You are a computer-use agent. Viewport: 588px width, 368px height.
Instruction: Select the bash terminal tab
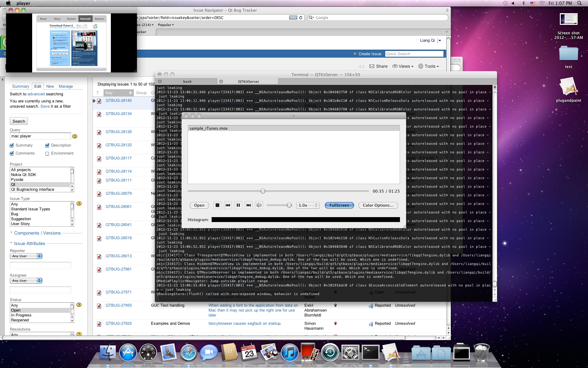(187, 82)
